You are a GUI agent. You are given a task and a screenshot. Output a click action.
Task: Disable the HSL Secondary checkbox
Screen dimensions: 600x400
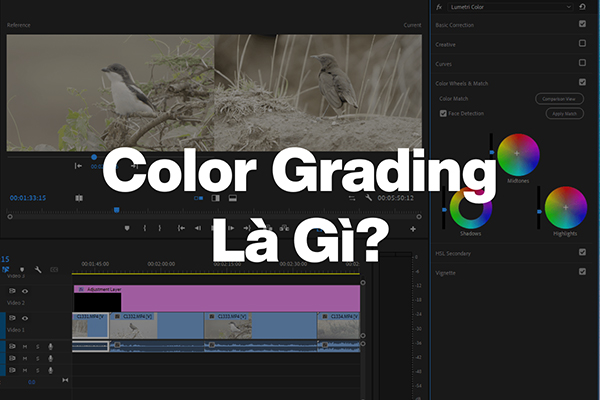582,252
